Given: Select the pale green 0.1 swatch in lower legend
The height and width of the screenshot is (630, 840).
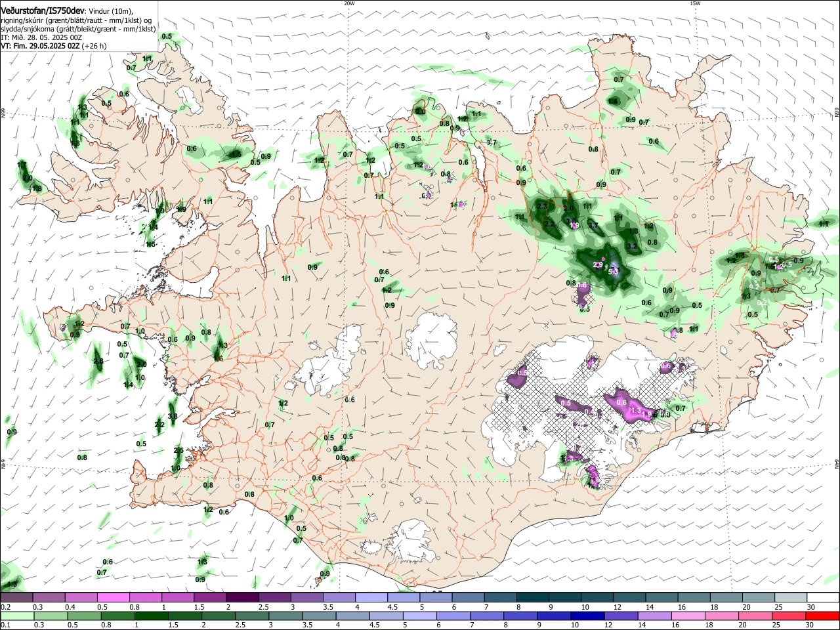Looking at the screenshot, I should pyautogui.click(x=17, y=616).
